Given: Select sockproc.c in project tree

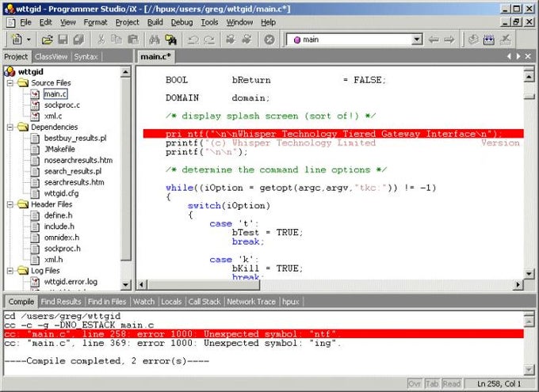Looking at the screenshot, I should (62, 105).
